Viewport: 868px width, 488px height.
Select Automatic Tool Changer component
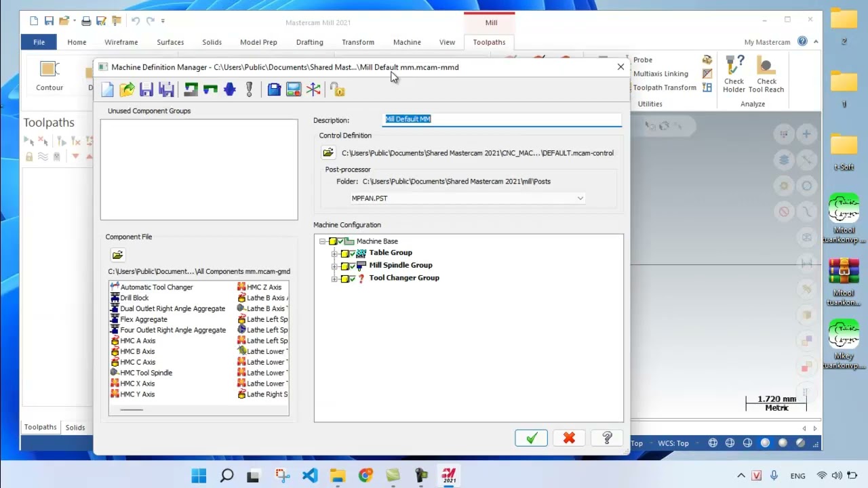point(151,287)
